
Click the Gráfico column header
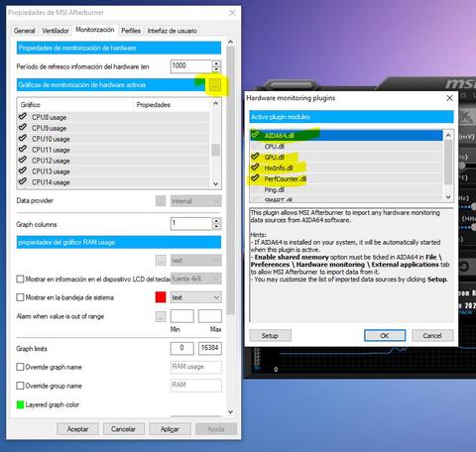(x=75, y=105)
